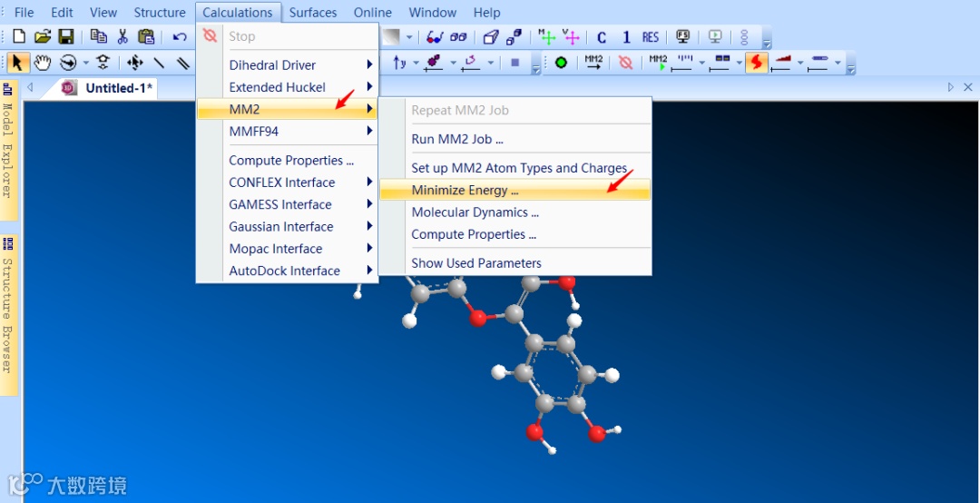The image size is (980, 503).
Task: Choose Minimize Energy from MM2 submenu
Action: click(x=515, y=190)
